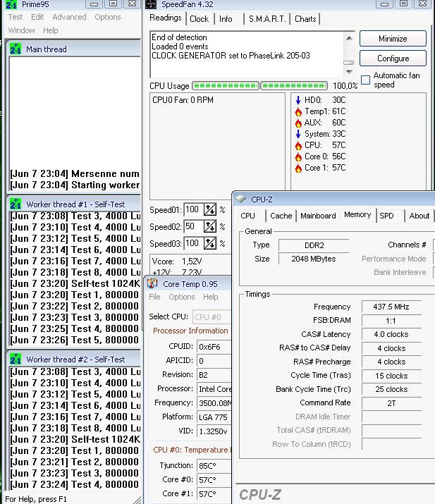Open the Edit menu in Prime95
Viewport: 435px width, 504px height.
click(37, 17)
